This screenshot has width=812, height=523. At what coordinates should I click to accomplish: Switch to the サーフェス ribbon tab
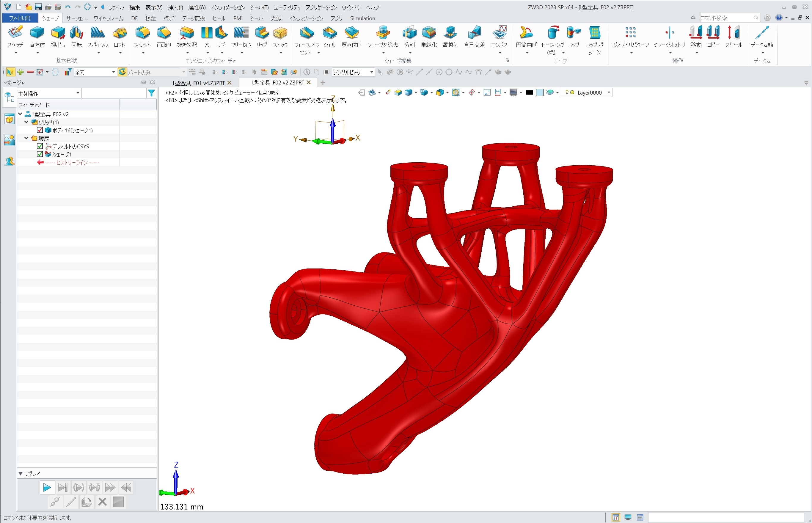point(76,18)
